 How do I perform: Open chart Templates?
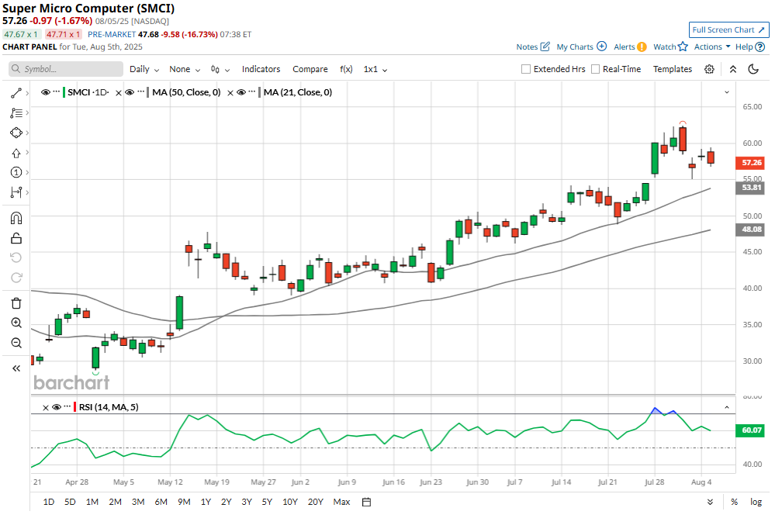tap(673, 69)
